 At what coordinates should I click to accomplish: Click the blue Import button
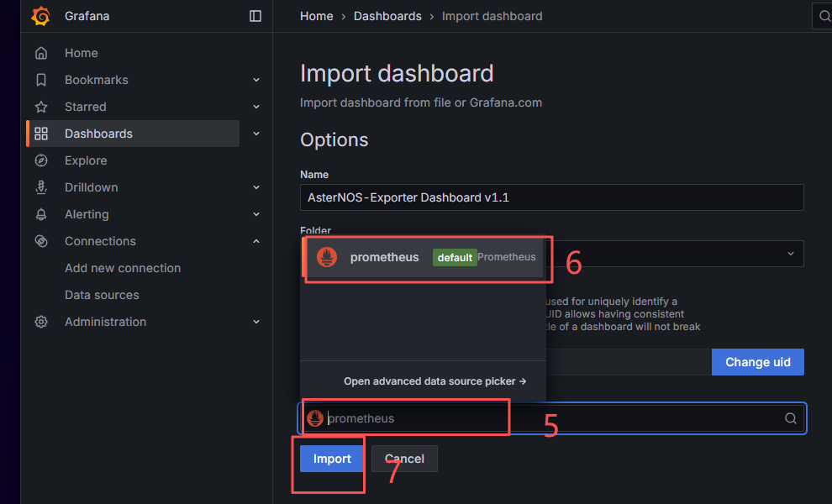pyautogui.click(x=332, y=459)
